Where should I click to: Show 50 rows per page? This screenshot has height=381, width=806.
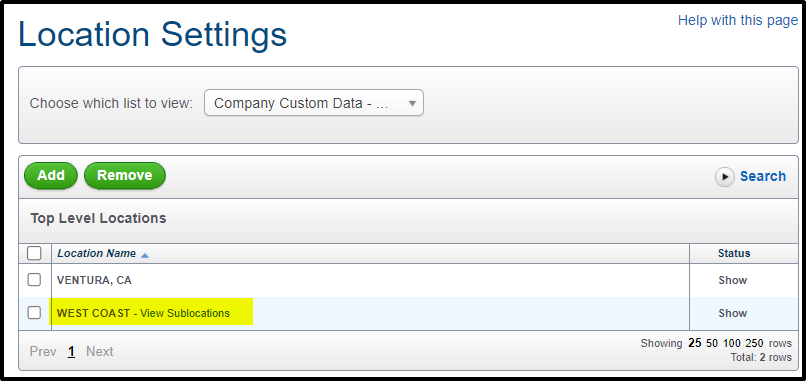pyautogui.click(x=712, y=343)
